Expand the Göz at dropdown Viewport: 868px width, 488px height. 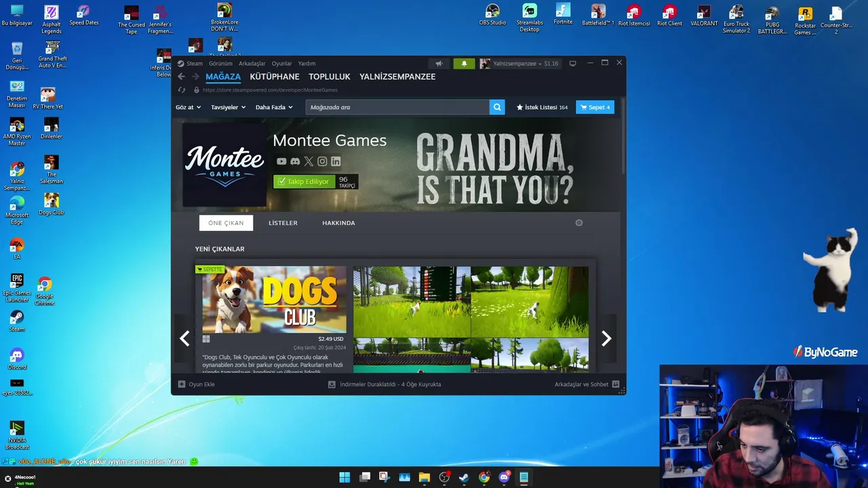[x=188, y=107]
